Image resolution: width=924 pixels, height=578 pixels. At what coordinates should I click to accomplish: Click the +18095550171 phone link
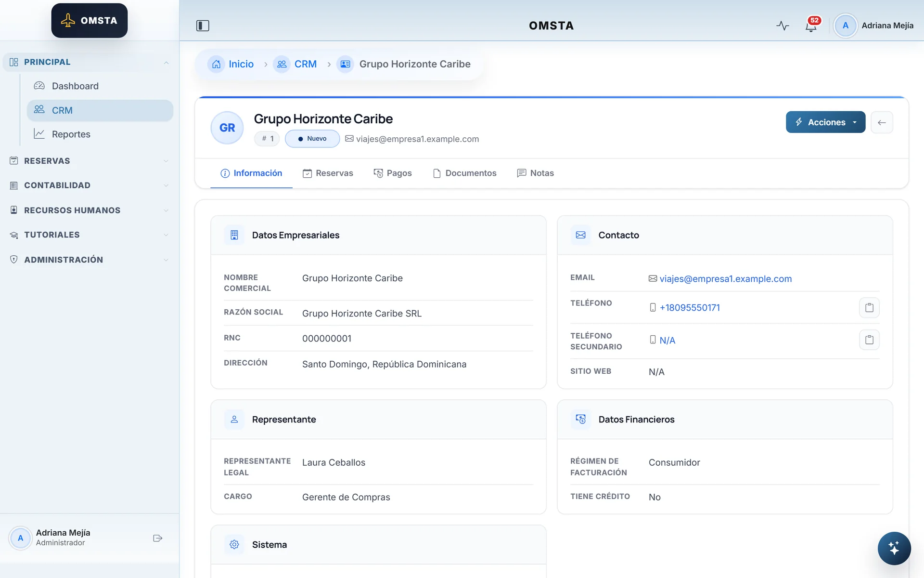point(690,308)
